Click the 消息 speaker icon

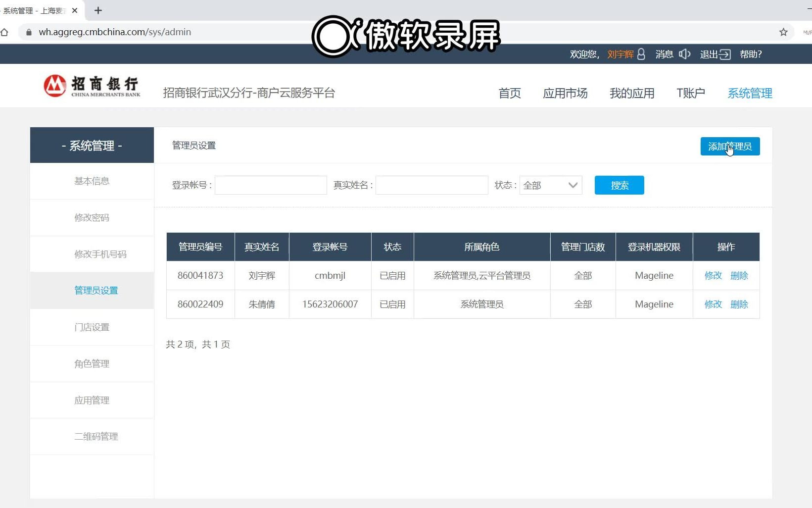click(x=684, y=54)
